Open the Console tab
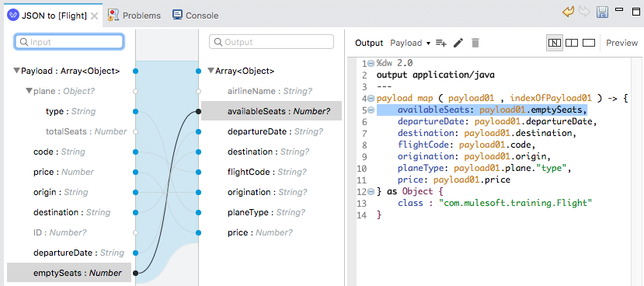This screenshot has width=644, height=286. [196, 16]
